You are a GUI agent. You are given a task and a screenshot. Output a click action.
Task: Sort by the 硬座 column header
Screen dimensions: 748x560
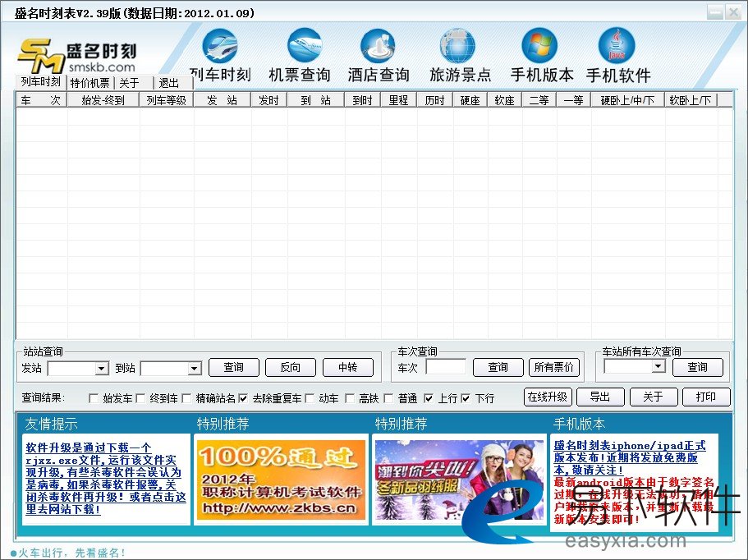pyautogui.click(x=470, y=100)
